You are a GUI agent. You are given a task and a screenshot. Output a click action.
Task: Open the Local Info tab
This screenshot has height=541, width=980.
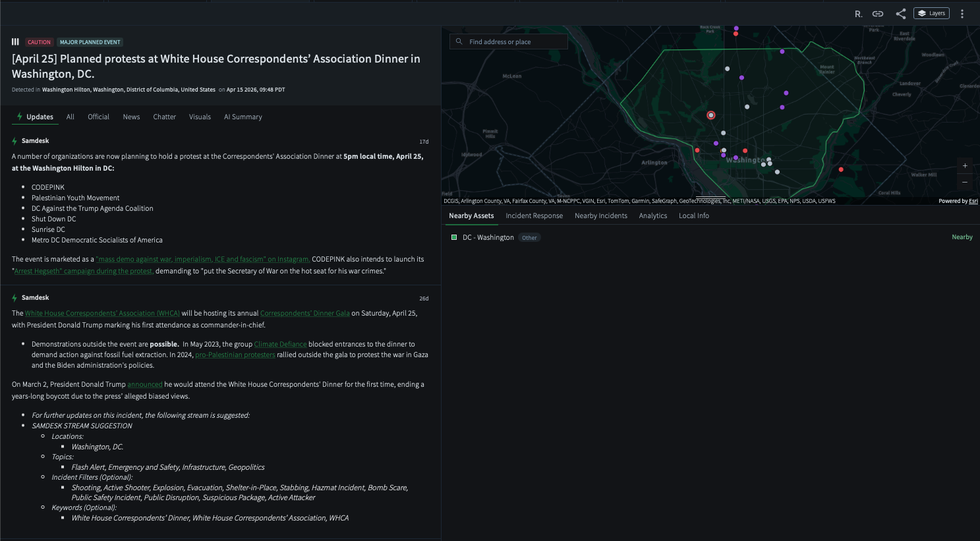point(694,215)
